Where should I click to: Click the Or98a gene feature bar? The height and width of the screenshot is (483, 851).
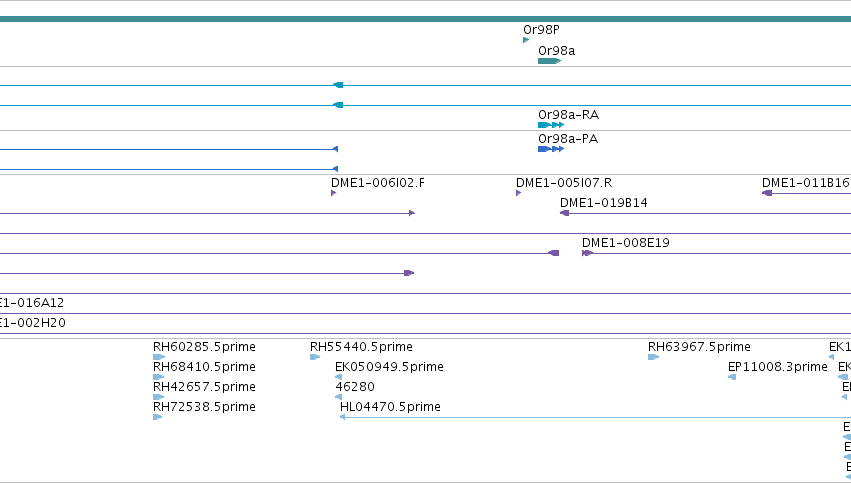[549, 61]
